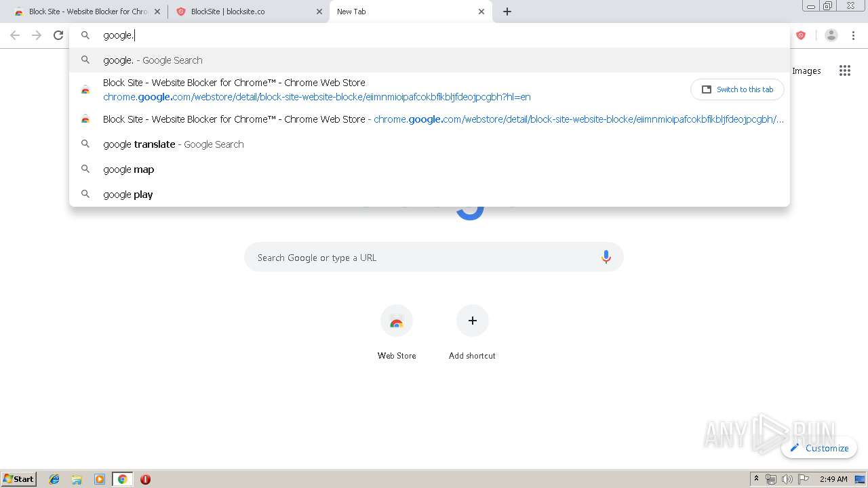This screenshot has height=488, width=868.
Task: Pick the single-line Block Site Web Store suggestion
Action: (x=429, y=119)
